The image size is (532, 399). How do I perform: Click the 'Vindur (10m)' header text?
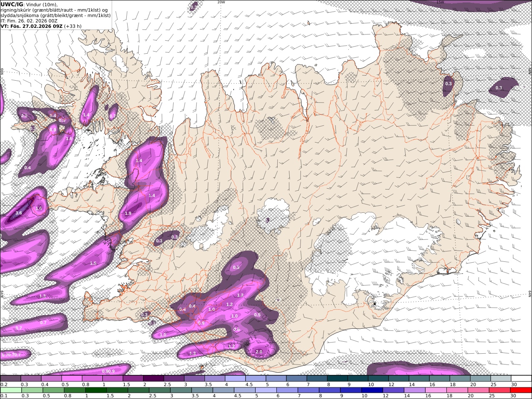tap(42, 5)
